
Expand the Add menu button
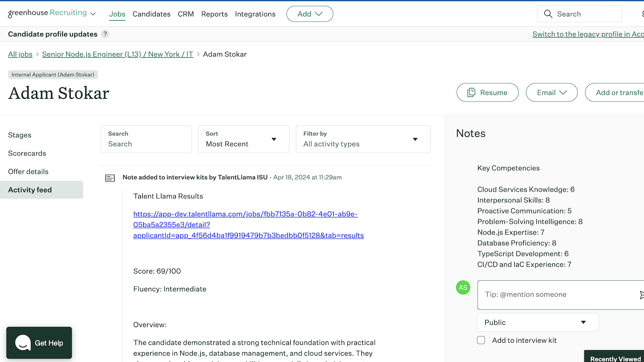coord(309,14)
